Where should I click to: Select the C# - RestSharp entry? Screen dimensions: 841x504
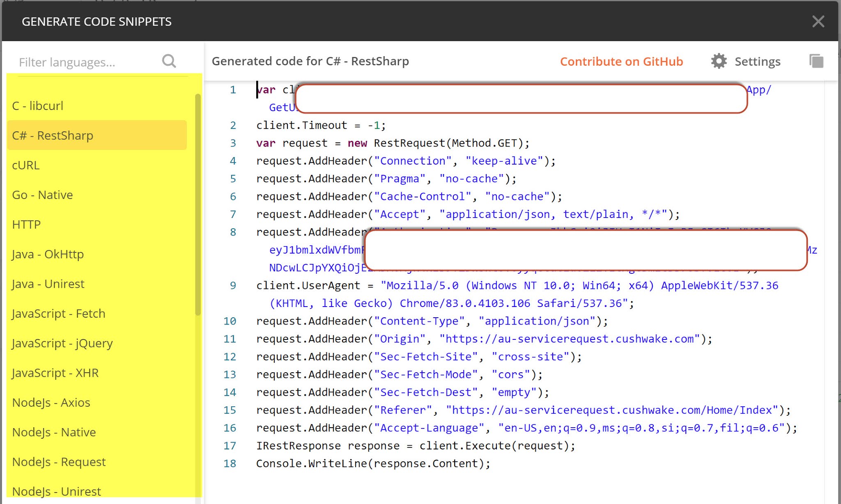53,135
